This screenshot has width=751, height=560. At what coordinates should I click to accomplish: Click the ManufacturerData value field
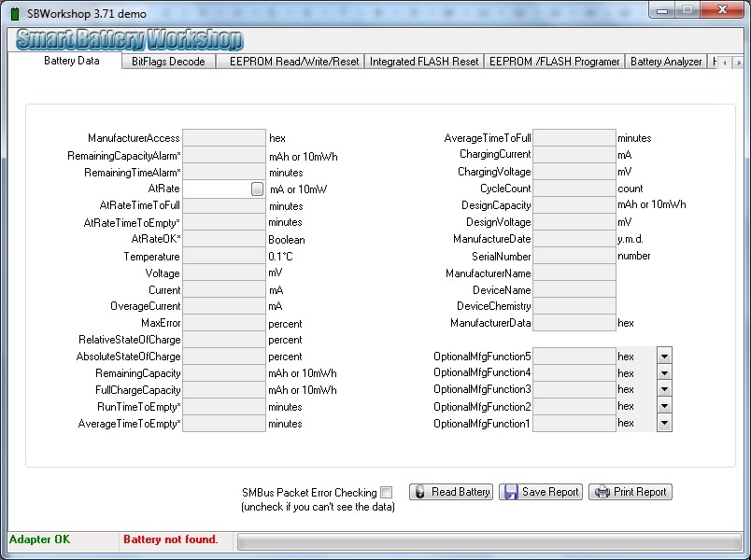(x=574, y=323)
